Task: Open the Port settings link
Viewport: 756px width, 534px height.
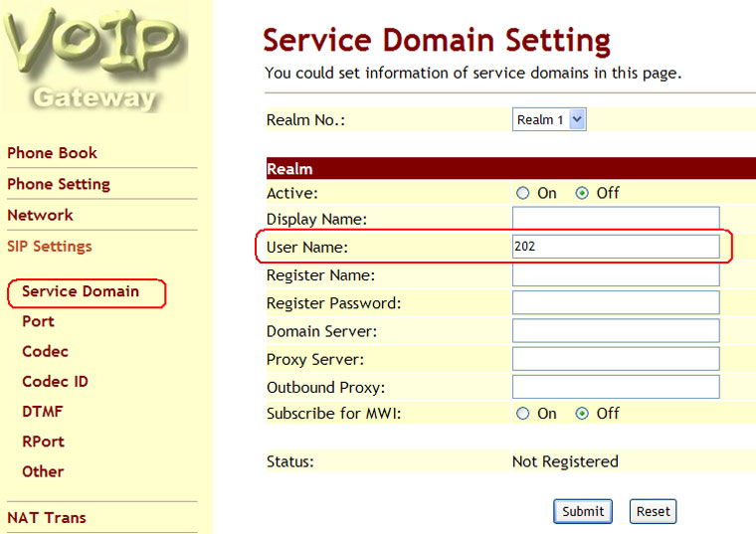Action: click(38, 321)
